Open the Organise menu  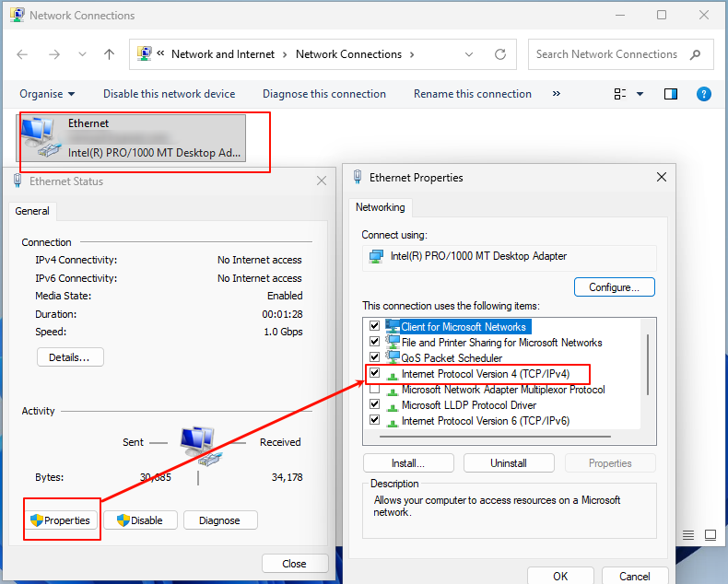point(47,94)
